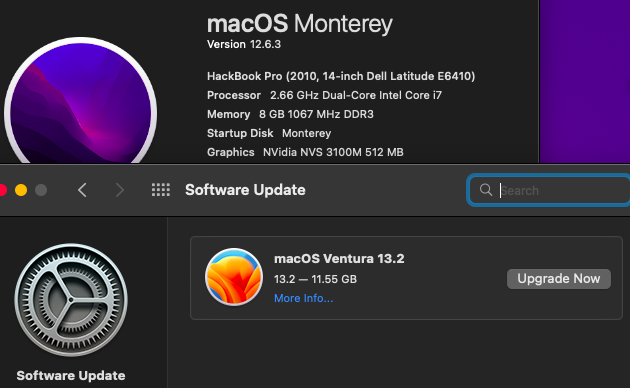Click the Software Update toolbar title
This screenshot has width=630, height=388.
[x=245, y=190]
